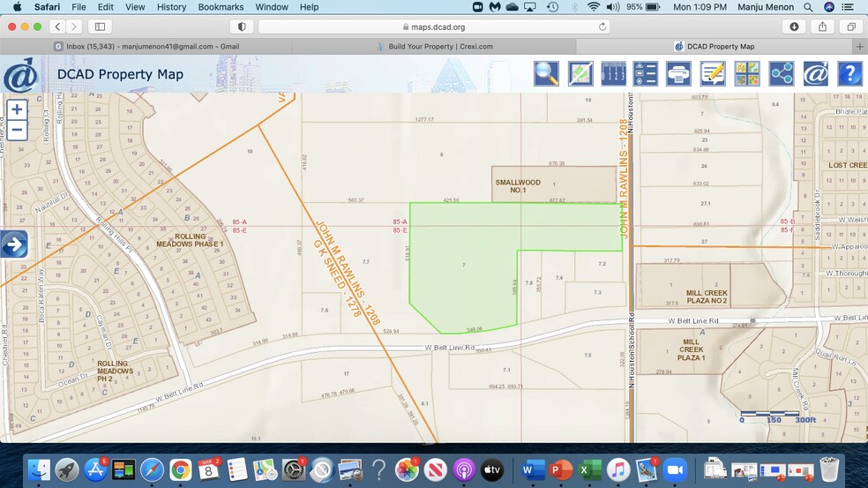868x488 pixels.
Task: Open Finder from the Dock
Action: [x=39, y=469]
